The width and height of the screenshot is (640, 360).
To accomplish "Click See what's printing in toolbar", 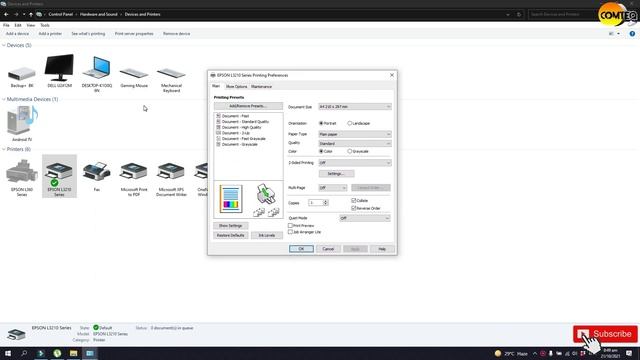I will coord(88,34).
